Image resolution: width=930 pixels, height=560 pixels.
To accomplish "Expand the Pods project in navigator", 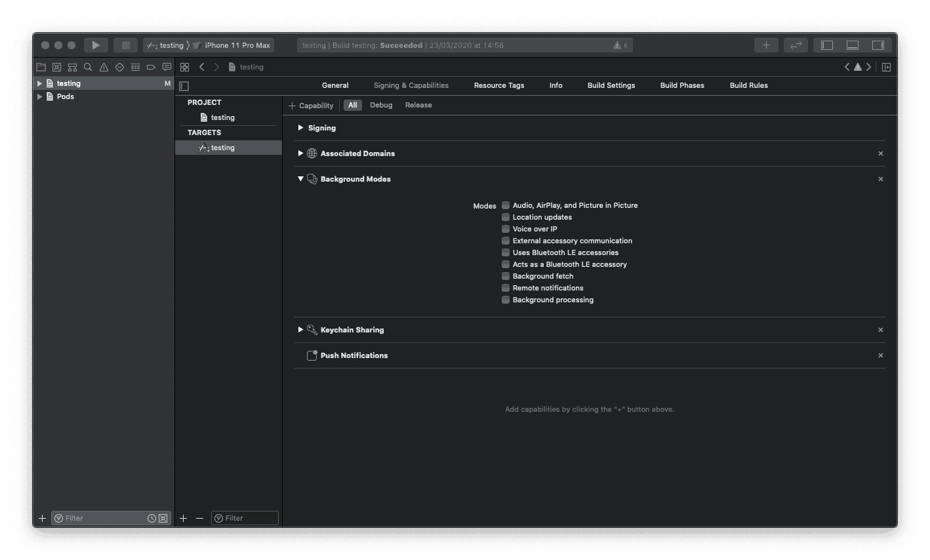I will pos(39,96).
